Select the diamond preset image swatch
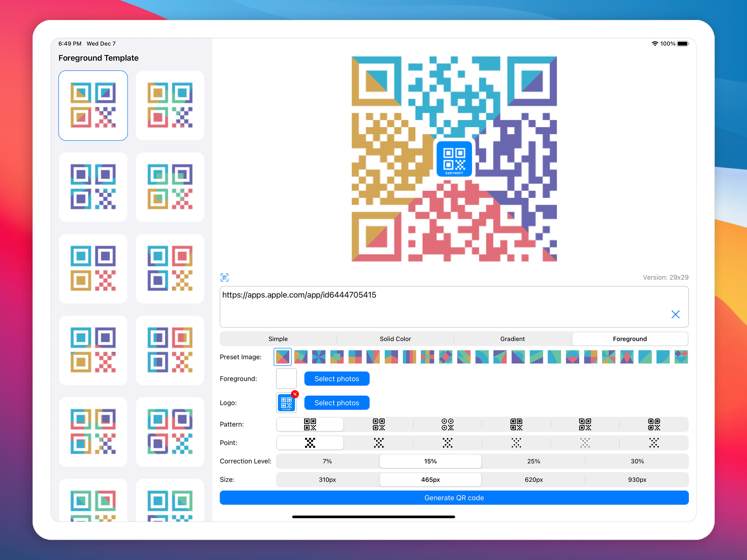The width and height of the screenshot is (747, 560). [445, 357]
